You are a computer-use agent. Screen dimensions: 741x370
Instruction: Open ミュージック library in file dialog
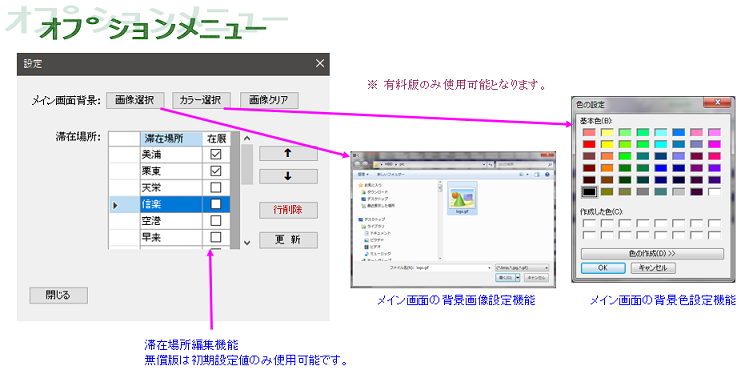(x=378, y=254)
